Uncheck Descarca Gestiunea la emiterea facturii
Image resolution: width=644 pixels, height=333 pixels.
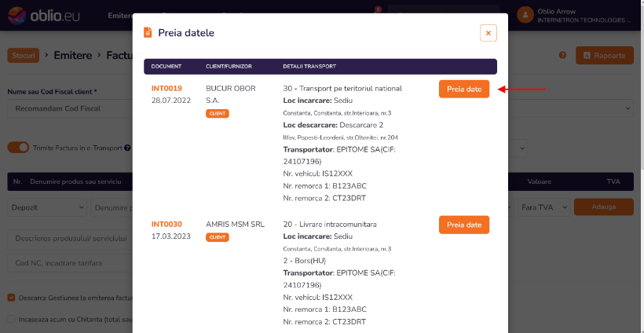pyautogui.click(x=11, y=298)
